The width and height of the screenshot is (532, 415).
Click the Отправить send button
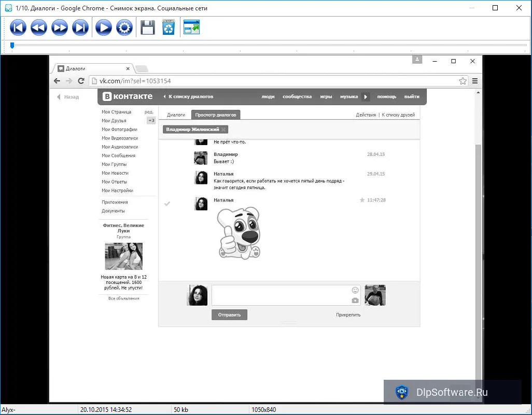[229, 315]
